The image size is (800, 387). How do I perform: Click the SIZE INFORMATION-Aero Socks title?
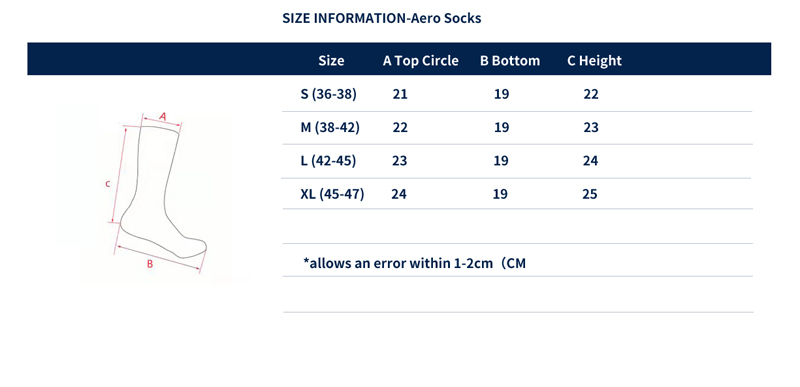click(382, 18)
